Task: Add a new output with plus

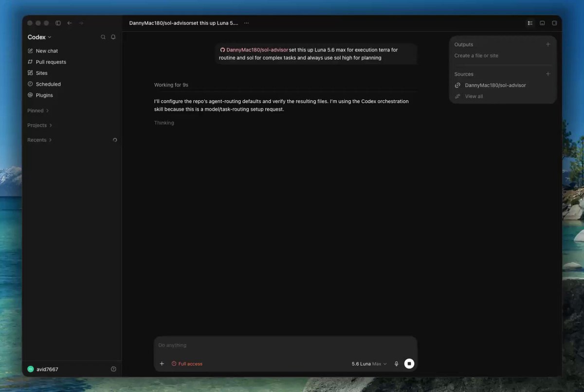Action: click(x=548, y=44)
